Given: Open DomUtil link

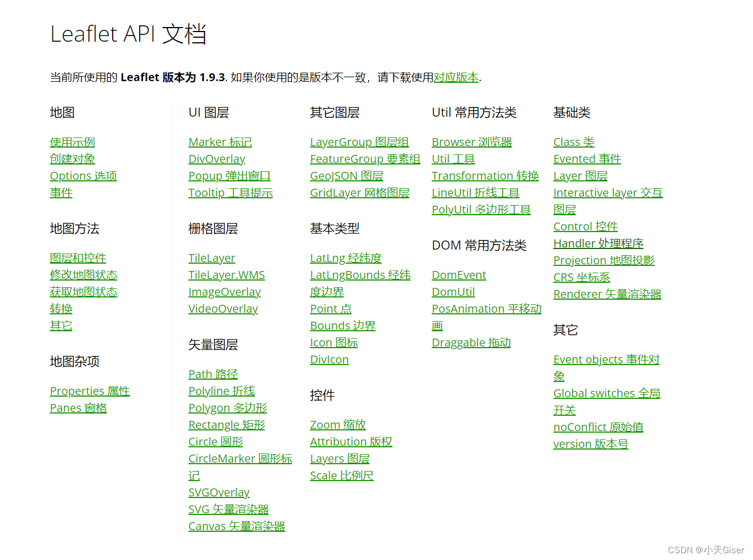Looking at the screenshot, I should (453, 292).
